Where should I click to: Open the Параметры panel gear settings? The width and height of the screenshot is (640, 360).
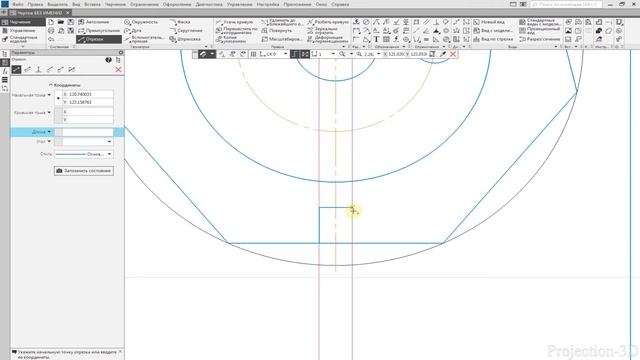pos(121,53)
